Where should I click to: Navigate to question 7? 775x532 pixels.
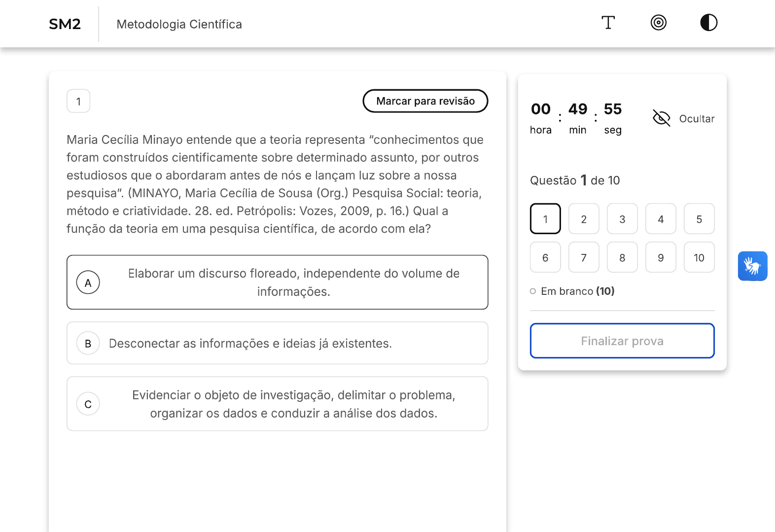click(x=584, y=257)
